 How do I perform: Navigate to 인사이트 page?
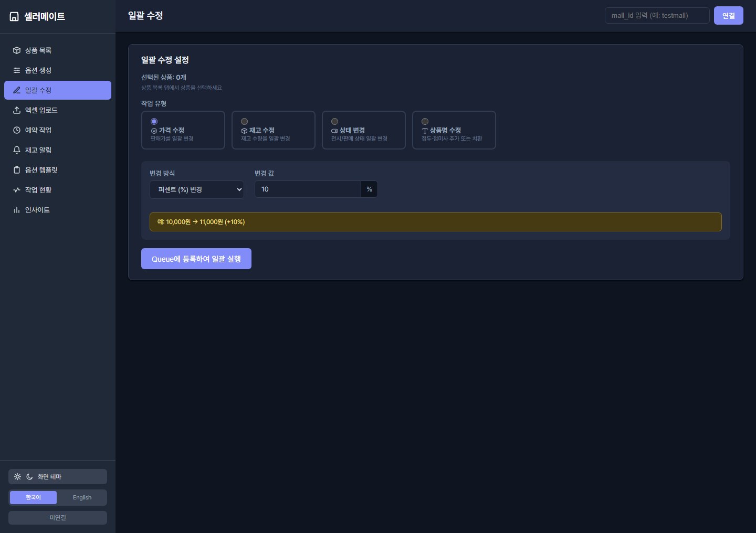58,210
